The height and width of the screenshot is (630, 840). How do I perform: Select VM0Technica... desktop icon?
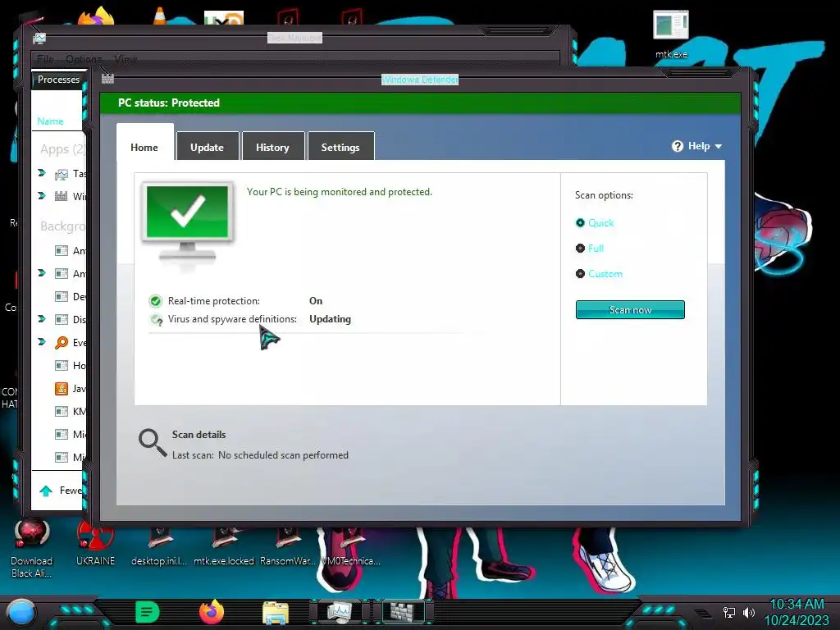(351, 546)
